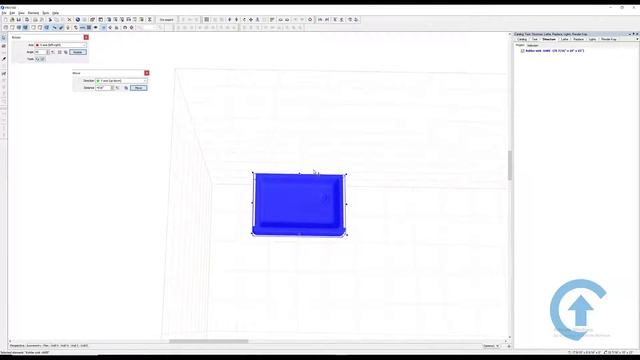640x360 pixels.
Task: Open the side panel tab overflow arrow
Action: (x=637, y=39)
